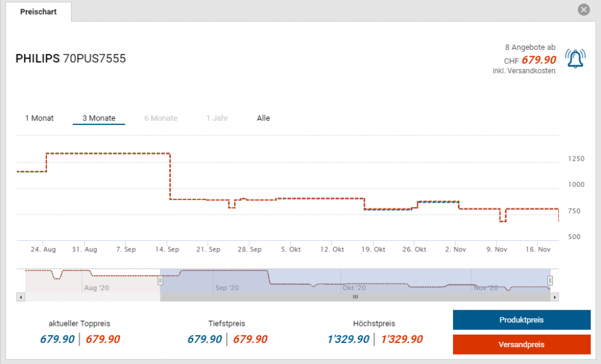Image resolution: width=601 pixels, height=364 pixels.
Task: Click the left range navigator handle
Action: click(x=160, y=281)
